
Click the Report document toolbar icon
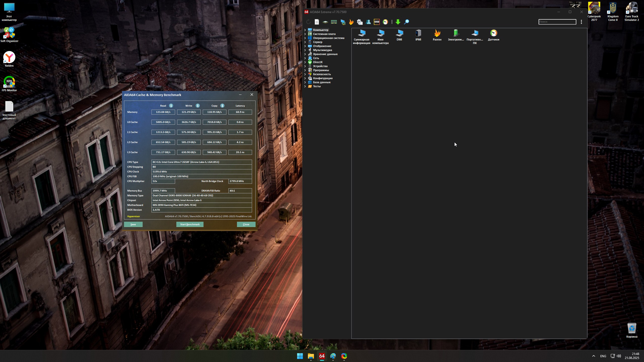pos(317,22)
